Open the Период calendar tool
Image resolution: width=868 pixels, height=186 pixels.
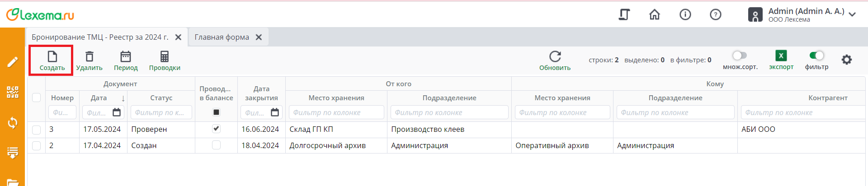126,57
